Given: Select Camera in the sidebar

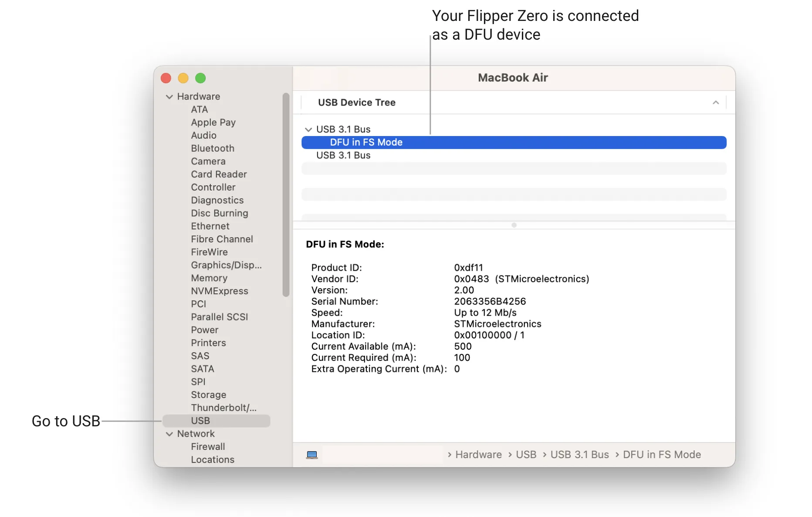Looking at the screenshot, I should [x=208, y=161].
